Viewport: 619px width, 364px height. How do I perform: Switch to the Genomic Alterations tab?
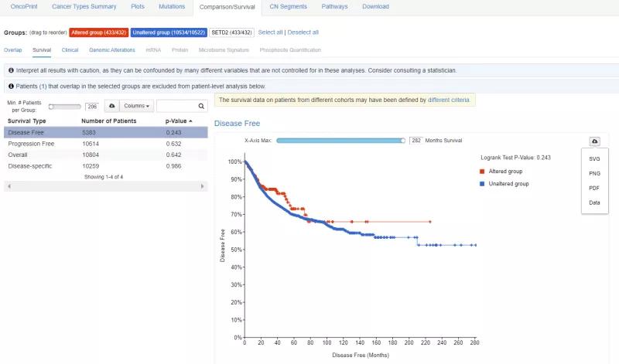[112, 49]
